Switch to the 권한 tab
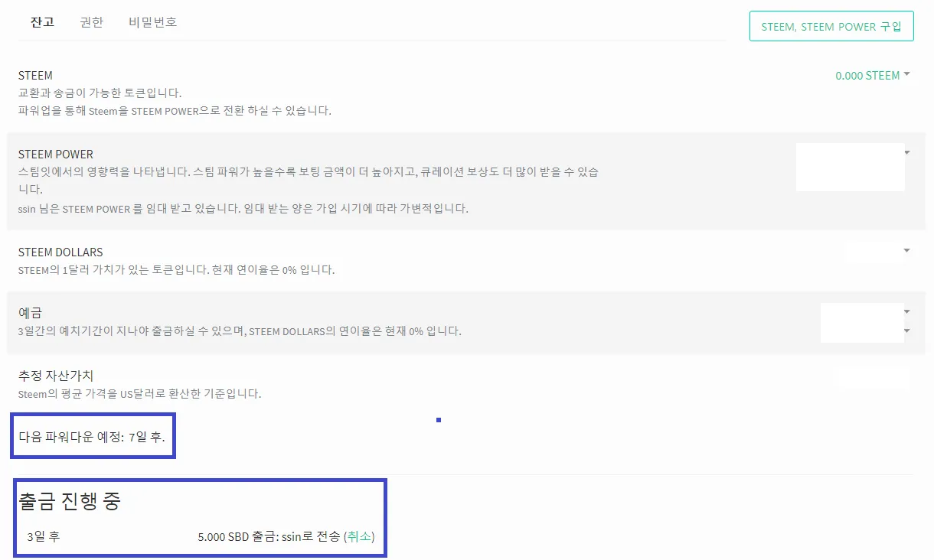Screen dimensions: 934x560 point(91,21)
